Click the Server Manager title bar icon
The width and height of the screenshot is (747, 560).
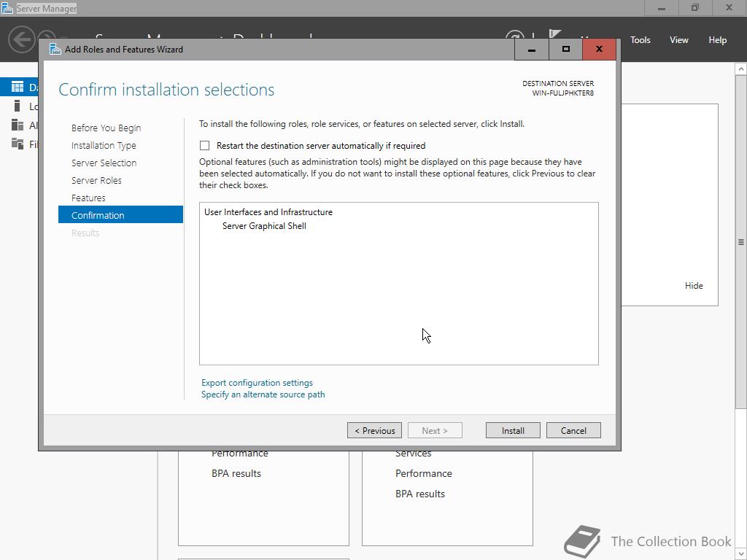click(x=7, y=8)
